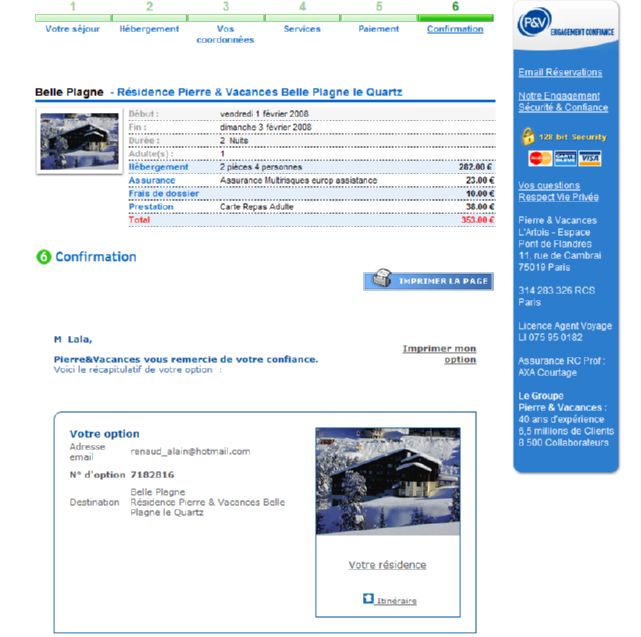Click the step 6 progress bar segment
641x637 pixels.
coord(455,18)
